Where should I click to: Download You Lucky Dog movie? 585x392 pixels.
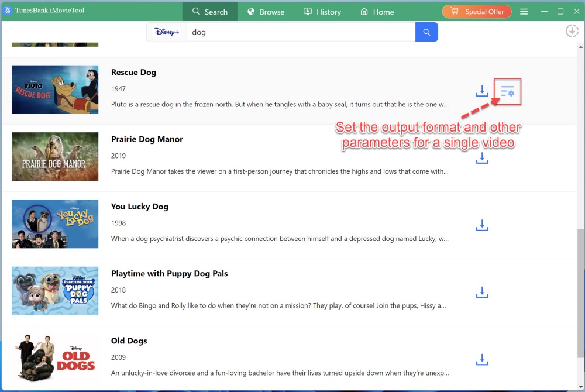coord(481,225)
